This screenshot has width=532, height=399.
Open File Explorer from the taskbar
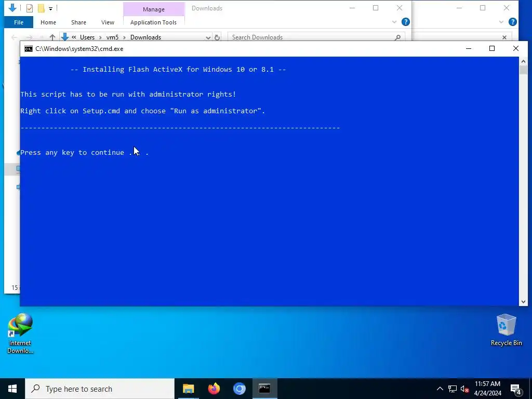188,389
